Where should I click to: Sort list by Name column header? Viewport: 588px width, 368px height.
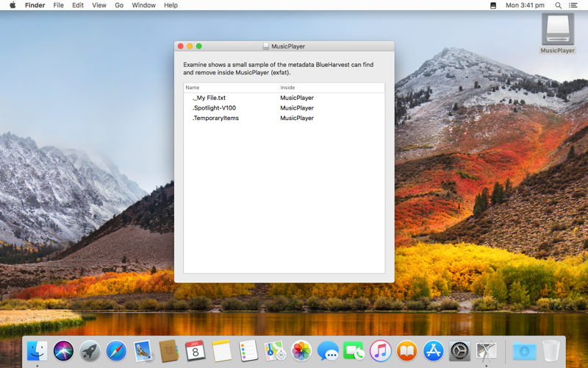(231, 88)
